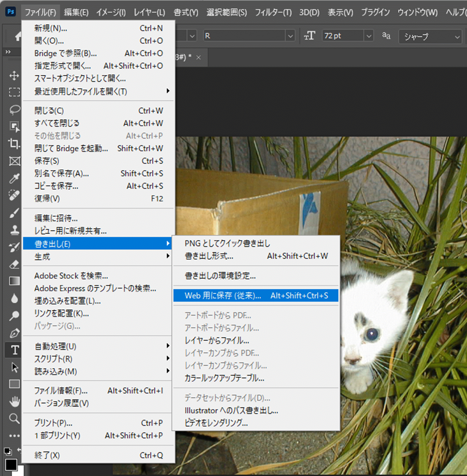Click PNG としてクイック書き出し
The image size is (467, 476).
pos(227,243)
